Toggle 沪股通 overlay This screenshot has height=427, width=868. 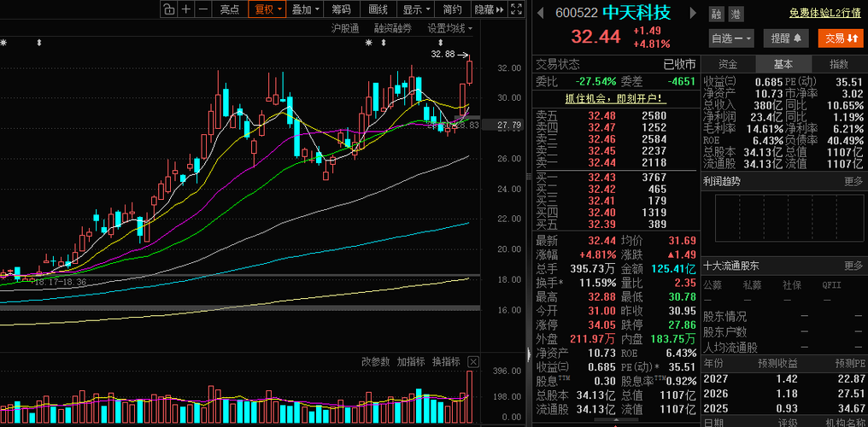click(x=345, y=28)
